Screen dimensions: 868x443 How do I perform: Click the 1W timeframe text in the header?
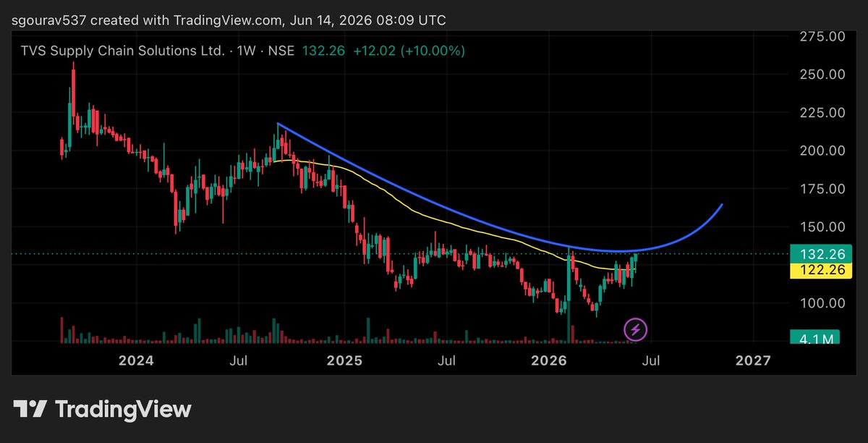point(248,51)
